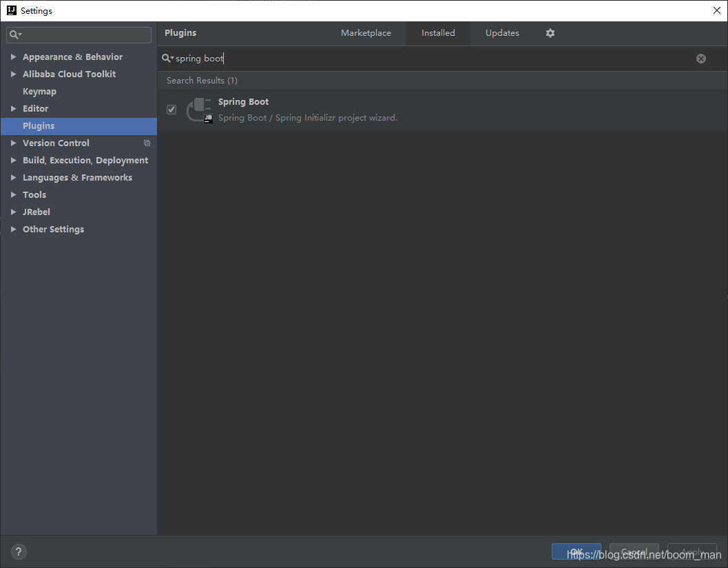
Task: Click the Plugins heading above the search bar
Action: pyautogui.click(x=180, y=33)
